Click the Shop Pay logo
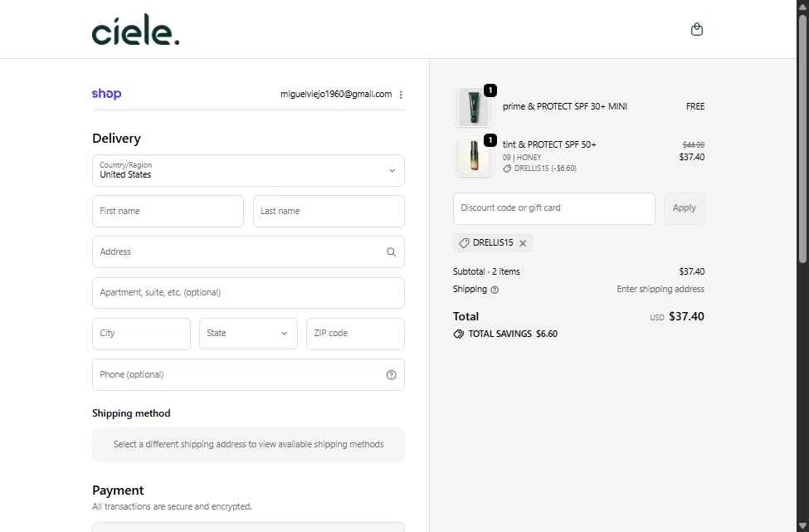809x532 pixels. tap(106, 94)
